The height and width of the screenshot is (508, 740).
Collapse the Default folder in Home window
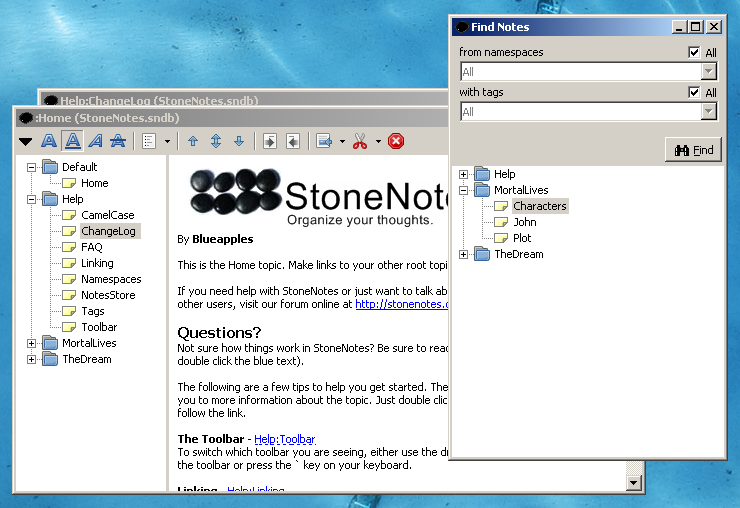click(32, 167)
